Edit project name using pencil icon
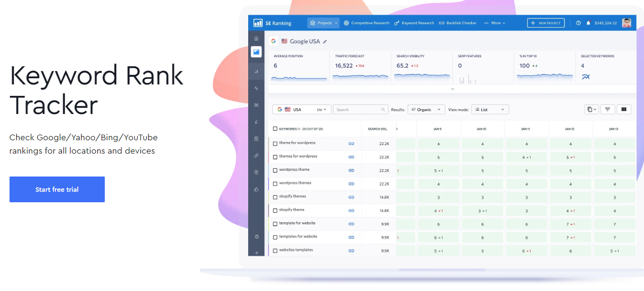 coord(326,42)
